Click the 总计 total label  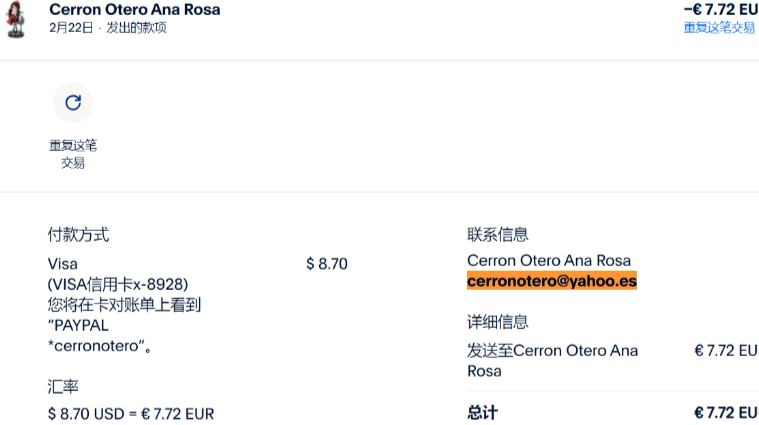click(482, 412)
